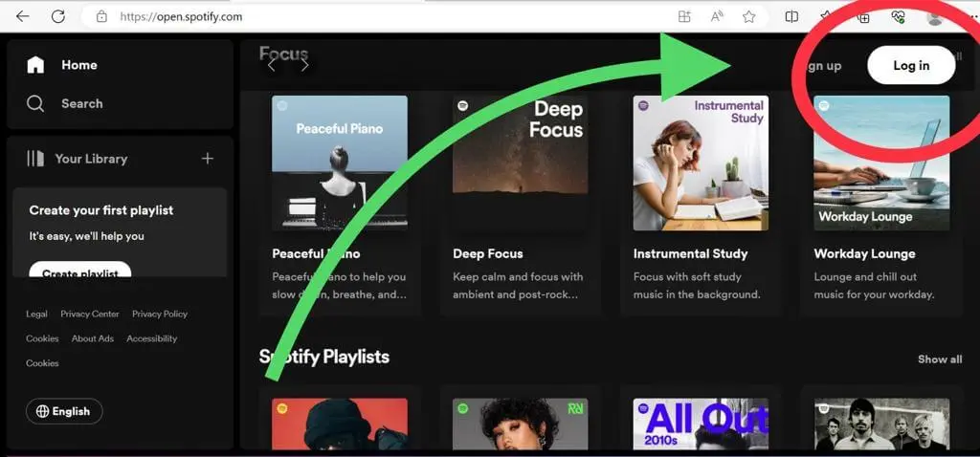Open the black-and-white band photo playlist cover

click(881, 424)
